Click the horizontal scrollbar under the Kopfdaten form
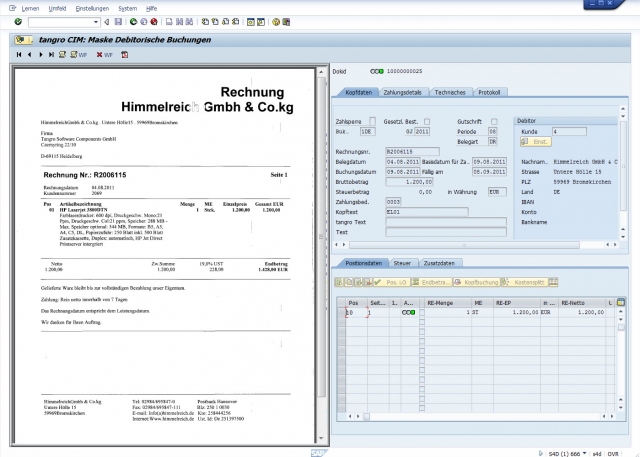 pos(464,245)
